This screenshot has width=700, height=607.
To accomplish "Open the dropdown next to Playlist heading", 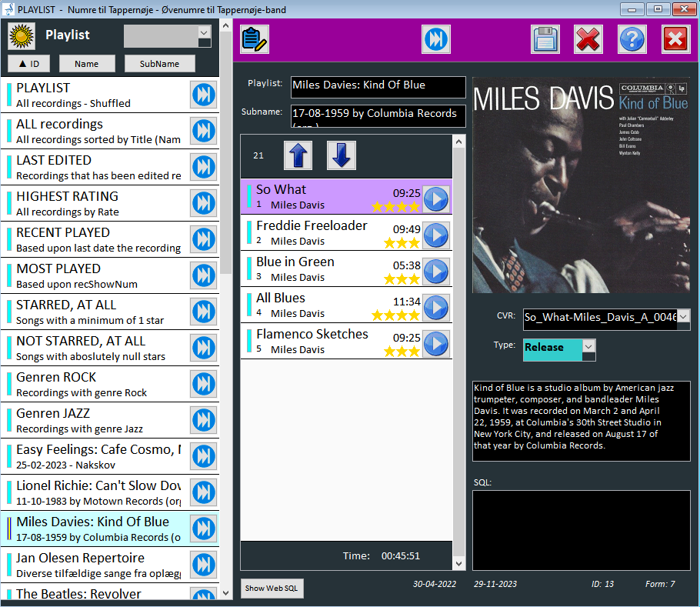I will pos(204,32).
